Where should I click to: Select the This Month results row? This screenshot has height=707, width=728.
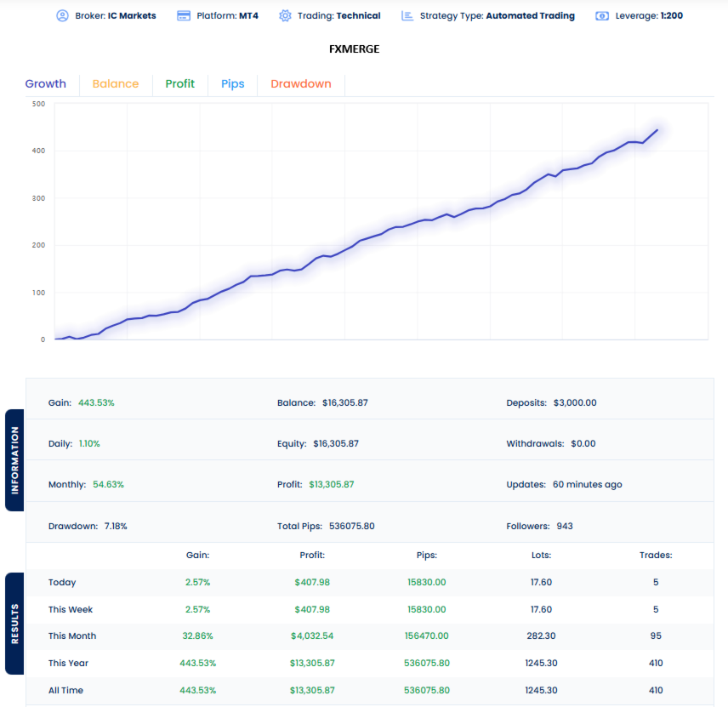pyautogui.click(x=75, y=636)
